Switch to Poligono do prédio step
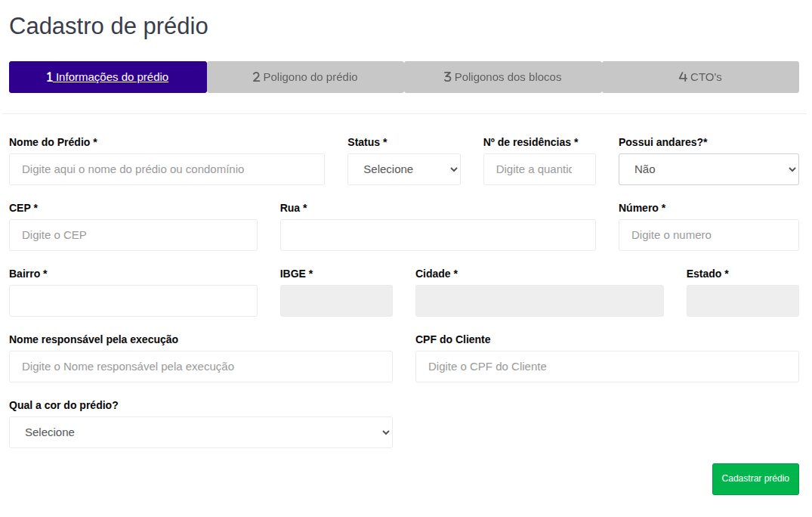The image size is (812, 517). point(305,77)
